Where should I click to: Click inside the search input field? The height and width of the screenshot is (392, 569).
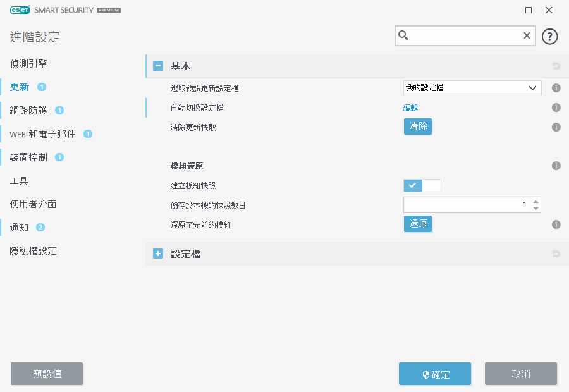(x=465, y=36)
